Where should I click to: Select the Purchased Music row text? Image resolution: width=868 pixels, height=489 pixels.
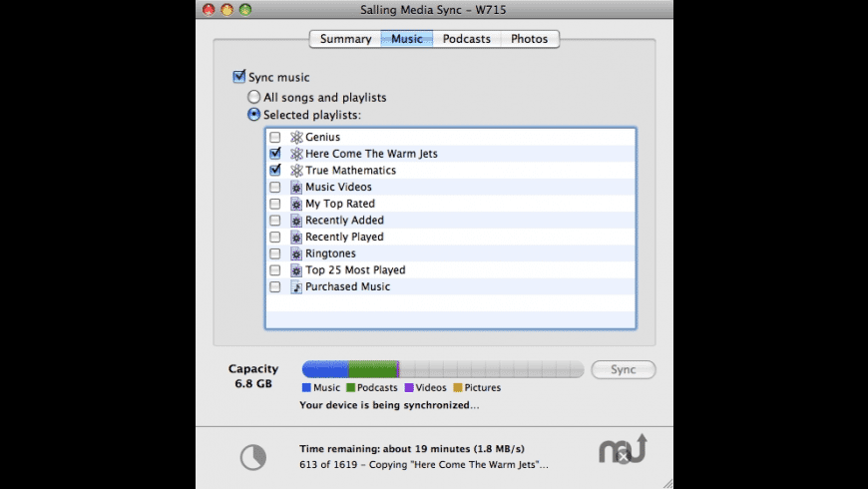pos(348,286)
